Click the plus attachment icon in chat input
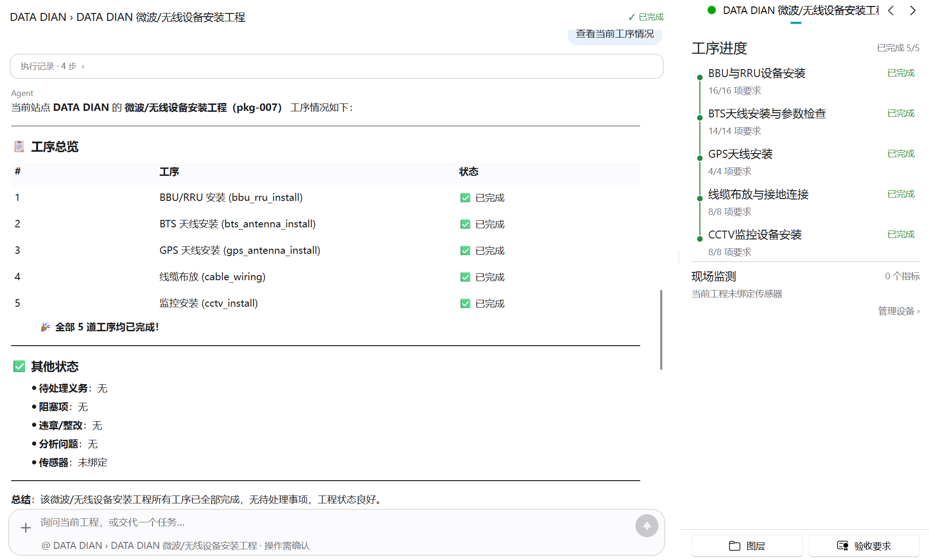Screen dimensions: 929x560 click(x=26, y=528)
